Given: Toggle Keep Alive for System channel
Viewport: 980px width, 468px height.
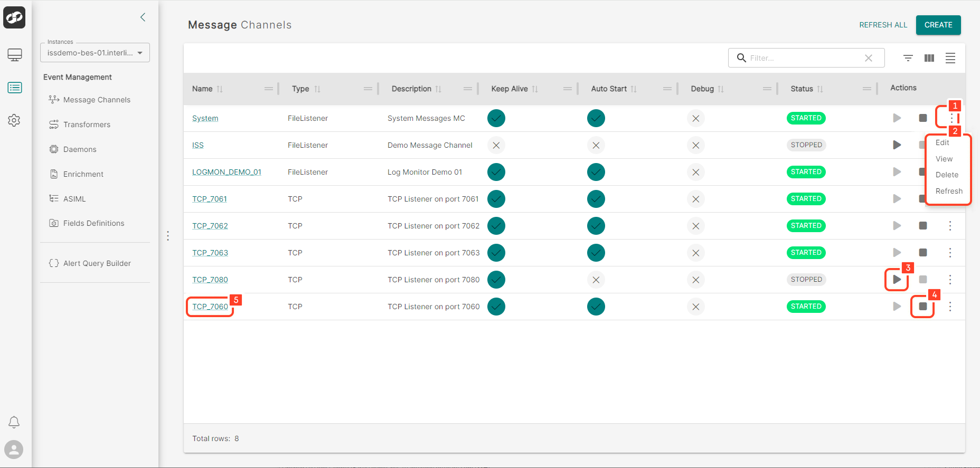Looking at the screenshot, I should [x=496, y=118].
